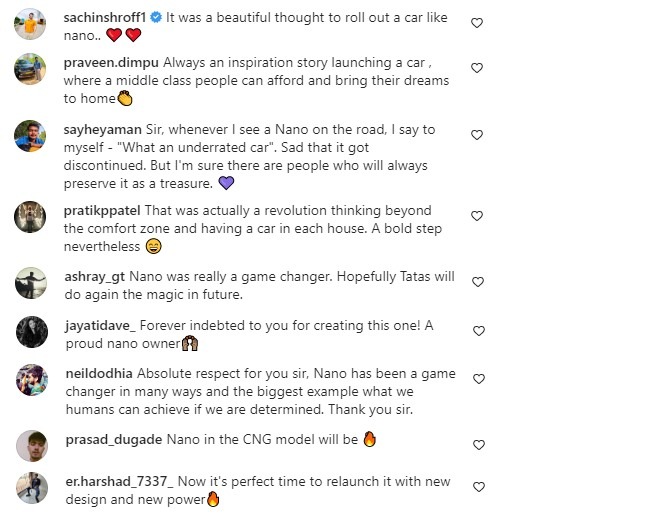Click the verified badge next to sachinshroff1

pyautogui.click(x=156, y=19)
